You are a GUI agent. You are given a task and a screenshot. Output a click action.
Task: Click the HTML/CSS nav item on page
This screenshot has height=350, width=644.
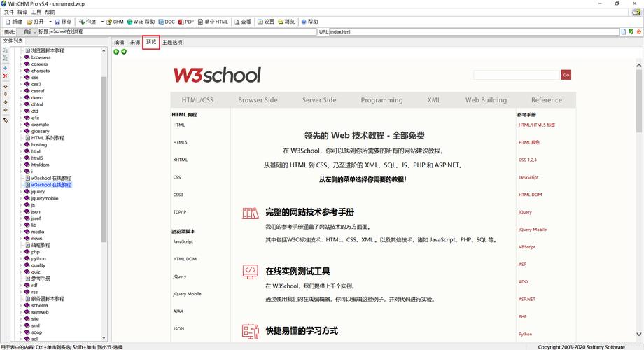pos(197,100)
